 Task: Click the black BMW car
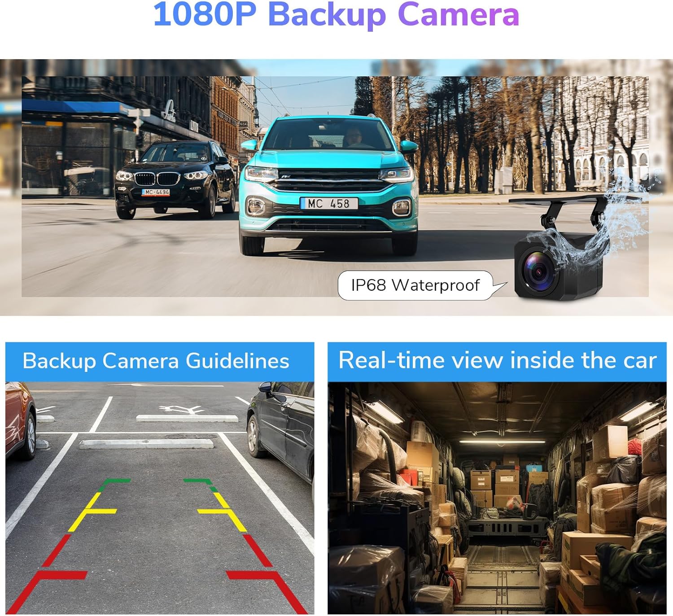[175, 179]
